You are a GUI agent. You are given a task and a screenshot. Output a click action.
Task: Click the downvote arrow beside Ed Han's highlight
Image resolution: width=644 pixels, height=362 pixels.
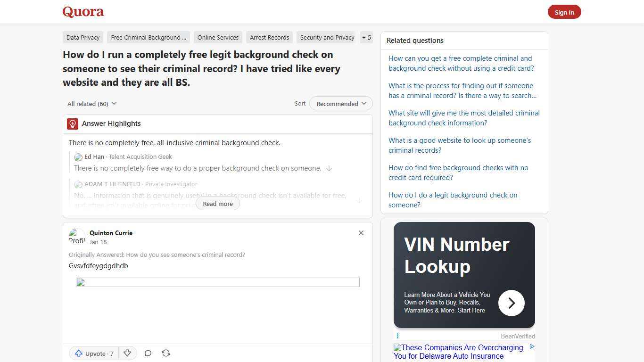pyautogui.click(x=329, y=168)
